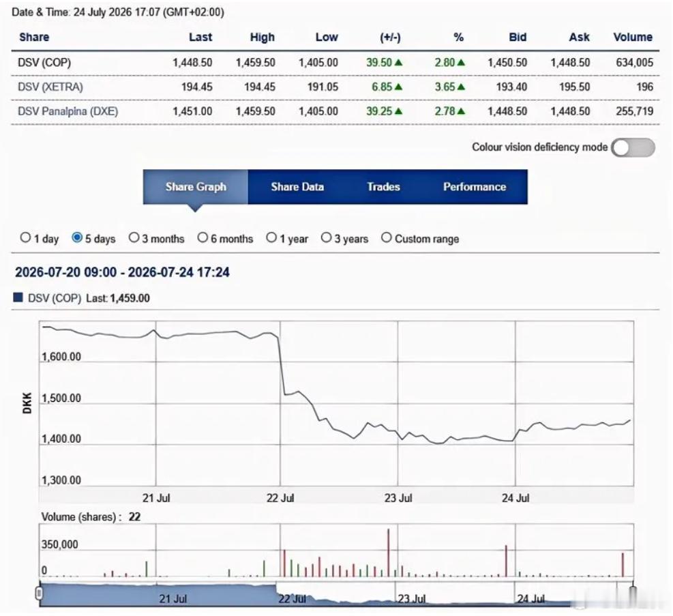Click the green up arrow beside 39.50
The image size is (673, 616).
click(x=398, y=63)
